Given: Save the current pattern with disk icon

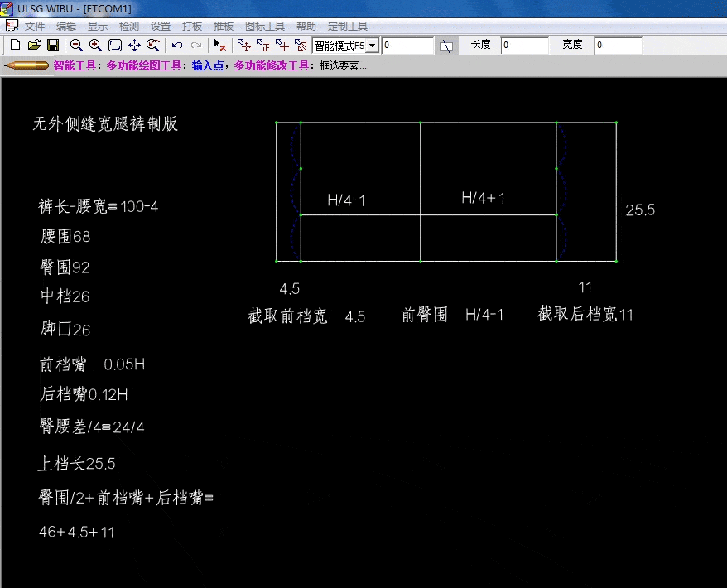Looking at the screenshot, I should point(53,46).
